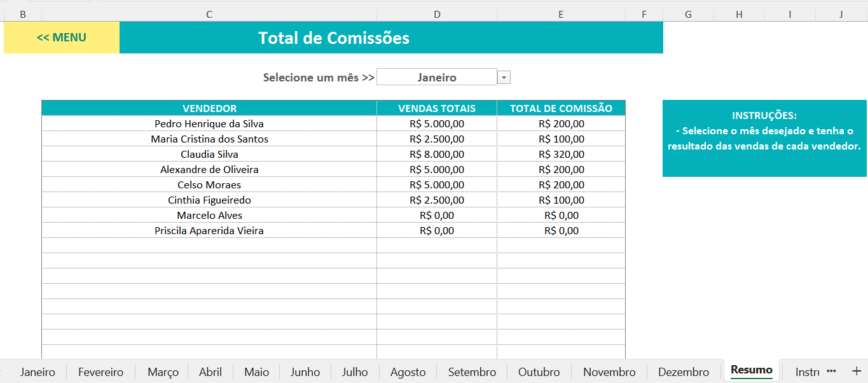The image size is (868, 383).
Task: Select the INSTRUÇÕES instructions box
Action: click(764, 138)
